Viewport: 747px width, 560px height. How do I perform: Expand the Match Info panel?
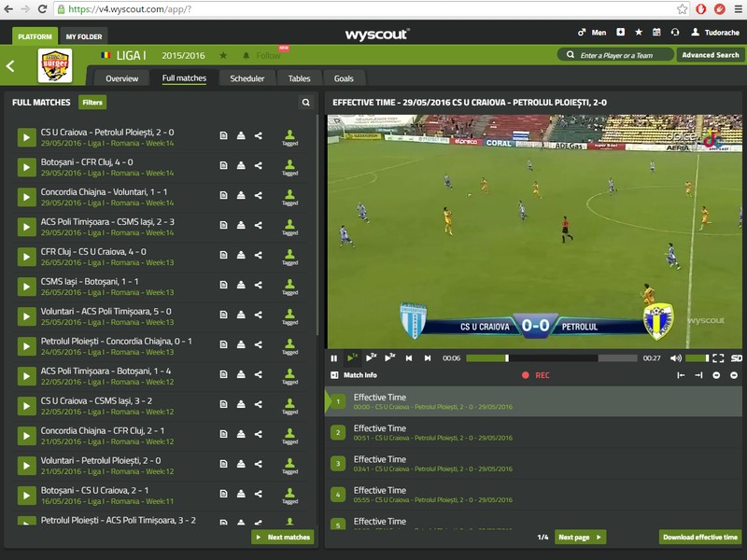coord(354,375)
